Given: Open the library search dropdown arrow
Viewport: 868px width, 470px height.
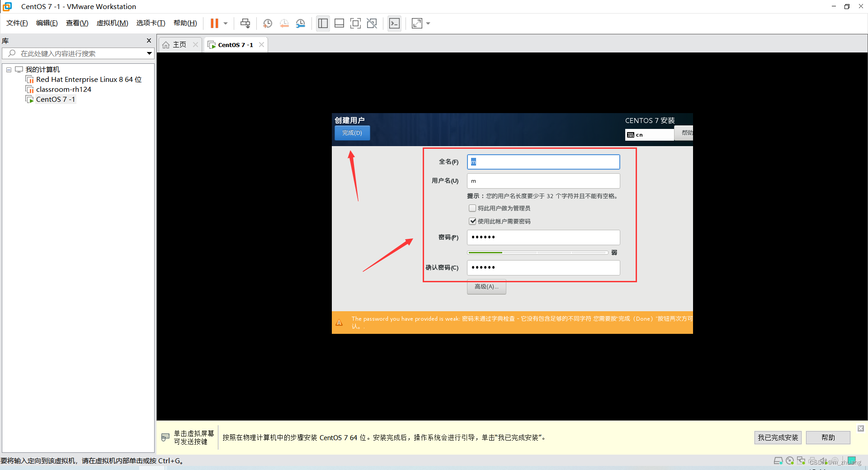Looking at the screenshot, I should click(x=149, y=53).
